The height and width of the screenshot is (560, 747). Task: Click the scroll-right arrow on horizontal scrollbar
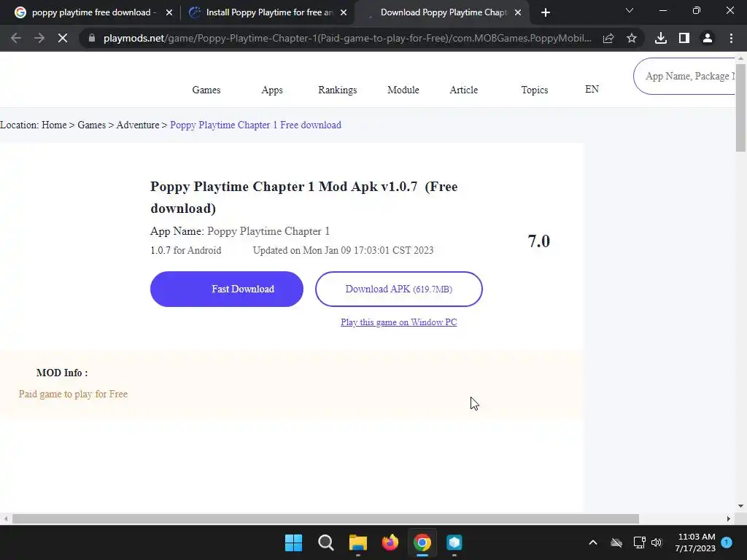[729, 518]
